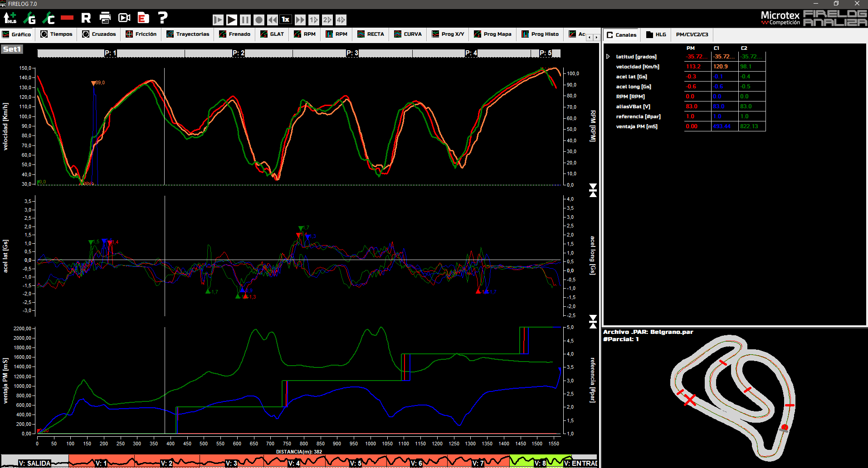Open the Tiempos tab

pyautogui.click(x=57, y=34)
